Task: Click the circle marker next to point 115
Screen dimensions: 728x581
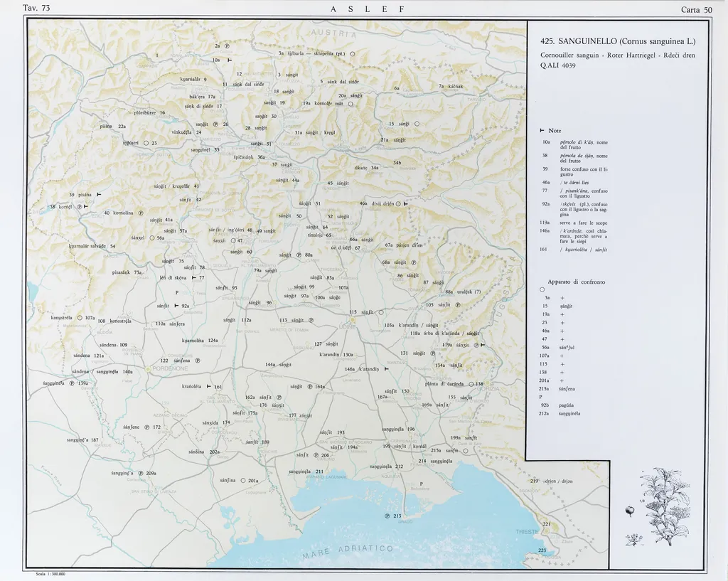Action: [381, 312]
